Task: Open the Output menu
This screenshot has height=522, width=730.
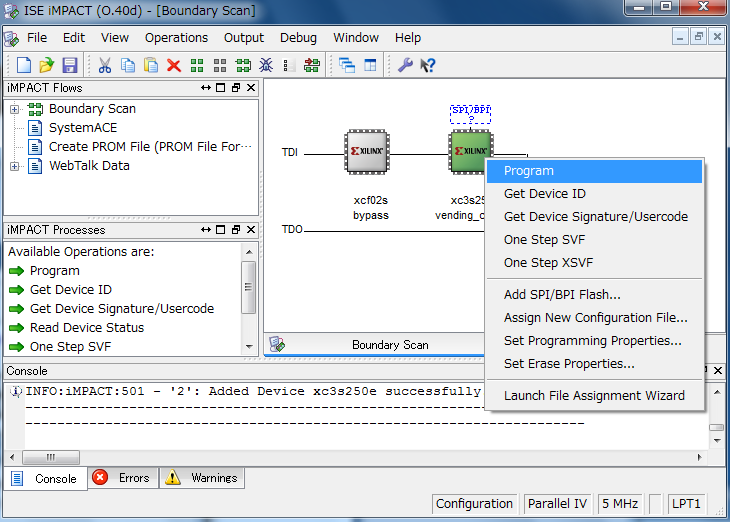Action: pyautogui.click(x=244, y=38)
